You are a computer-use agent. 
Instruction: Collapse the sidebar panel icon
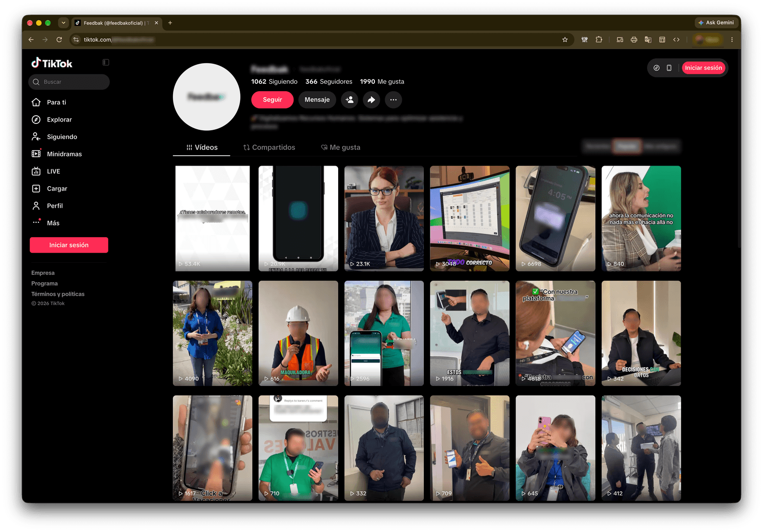[106, 62]
